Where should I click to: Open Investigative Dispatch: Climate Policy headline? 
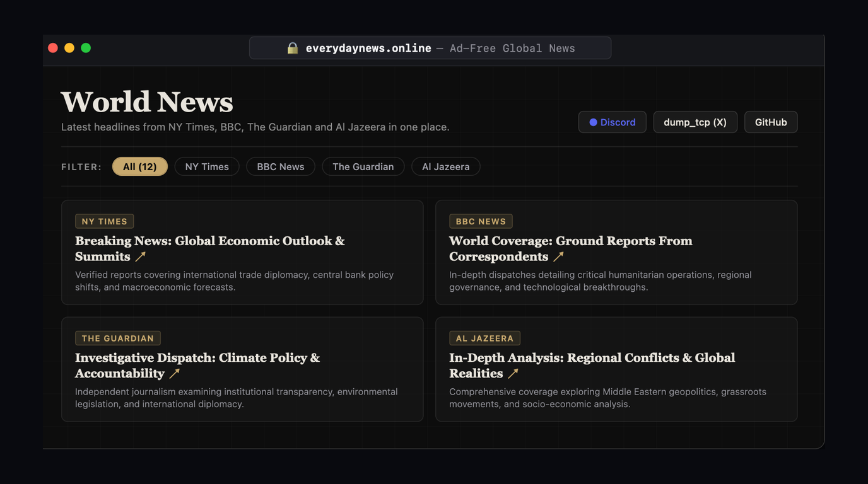[x=197, y=366]
